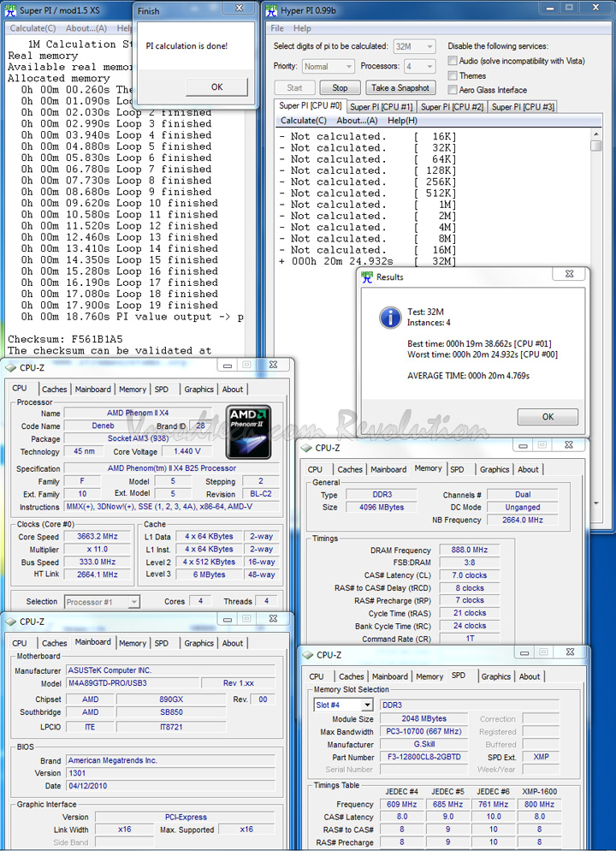This screenshot has width=616, height=851.
Task: Open Processor #1 selection dropdown
Action: pos(102,601)
